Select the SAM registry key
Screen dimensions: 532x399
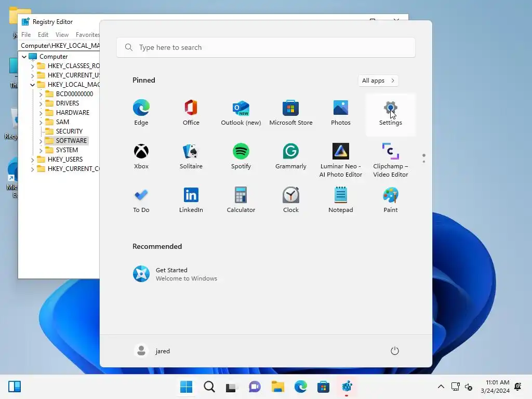[x=62, y=122]
